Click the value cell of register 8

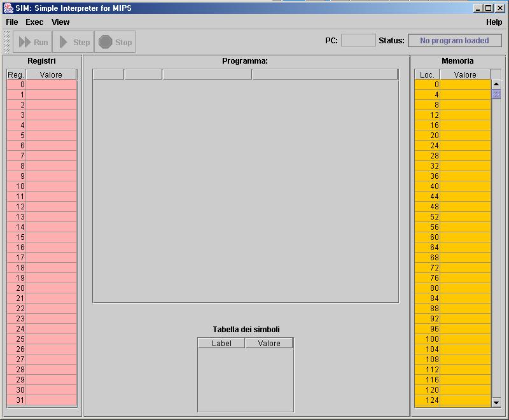click(x=52, y=166)
